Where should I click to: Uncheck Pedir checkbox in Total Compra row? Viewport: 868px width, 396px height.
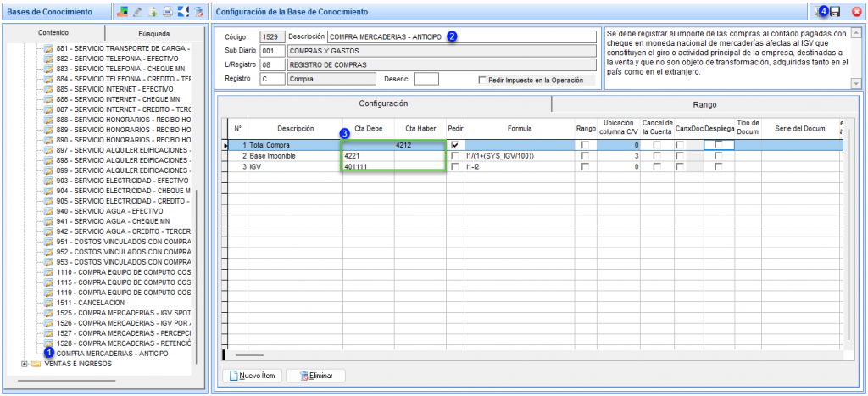(455, 145)
